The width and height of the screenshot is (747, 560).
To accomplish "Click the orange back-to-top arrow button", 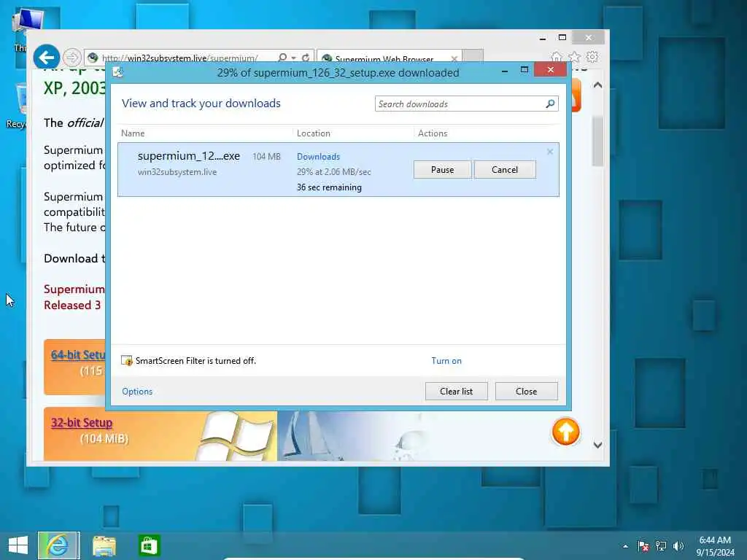I will (565, 432).
